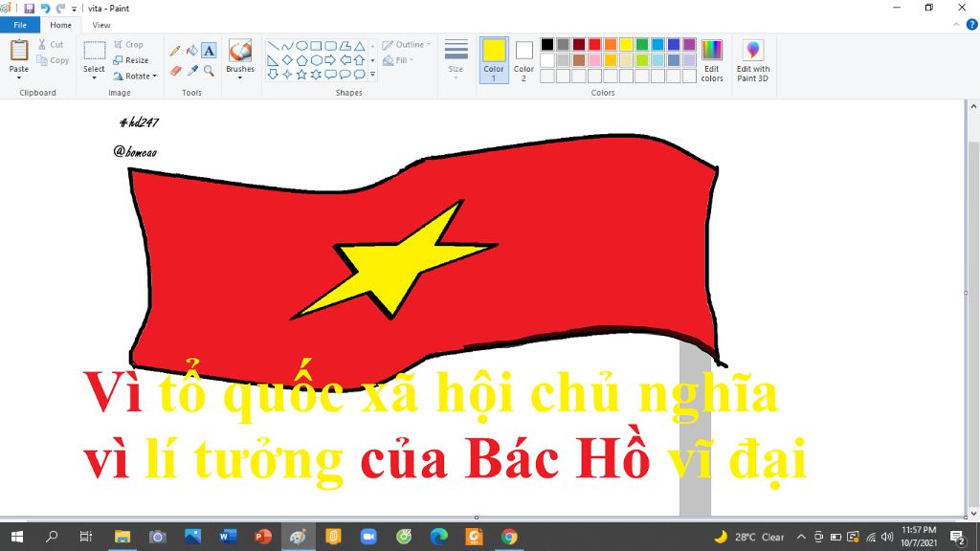Select the Hexagon shape
Image resolution: width=980 pixels, height=551 pixels.
point(316,60)
